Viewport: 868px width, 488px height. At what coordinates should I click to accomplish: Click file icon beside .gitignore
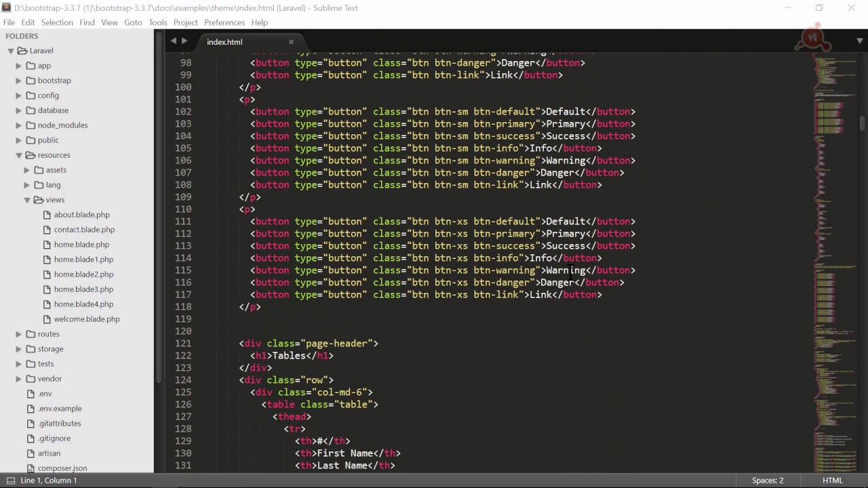[x=31, y=439]
